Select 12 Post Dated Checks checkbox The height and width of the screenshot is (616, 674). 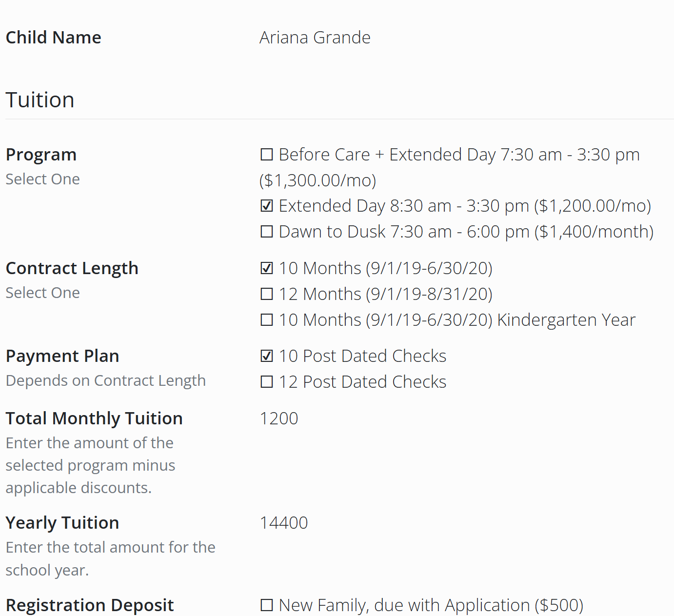click(266, 382)
